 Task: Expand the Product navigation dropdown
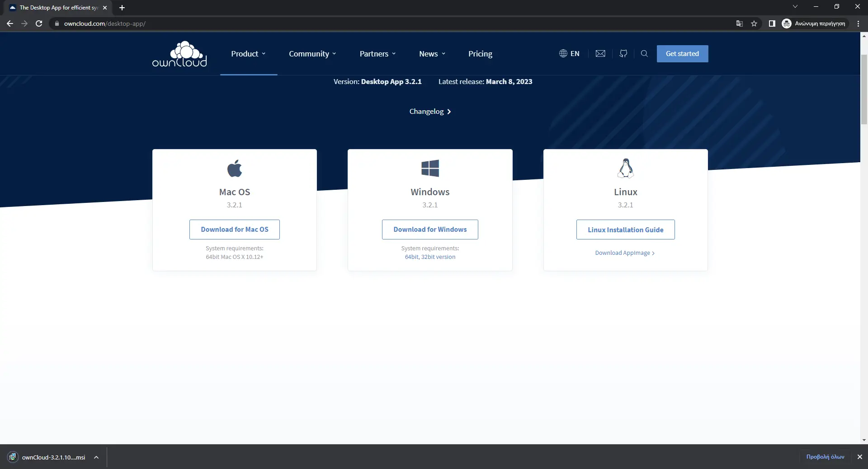coord(248,54)
